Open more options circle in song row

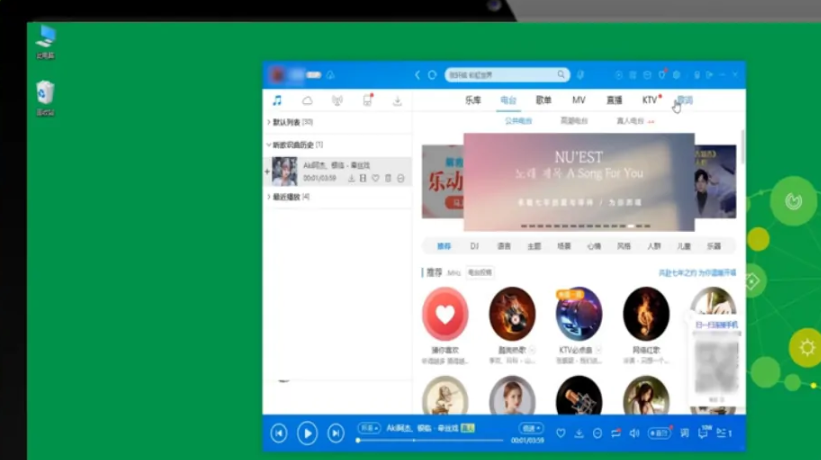pos(401,178)
